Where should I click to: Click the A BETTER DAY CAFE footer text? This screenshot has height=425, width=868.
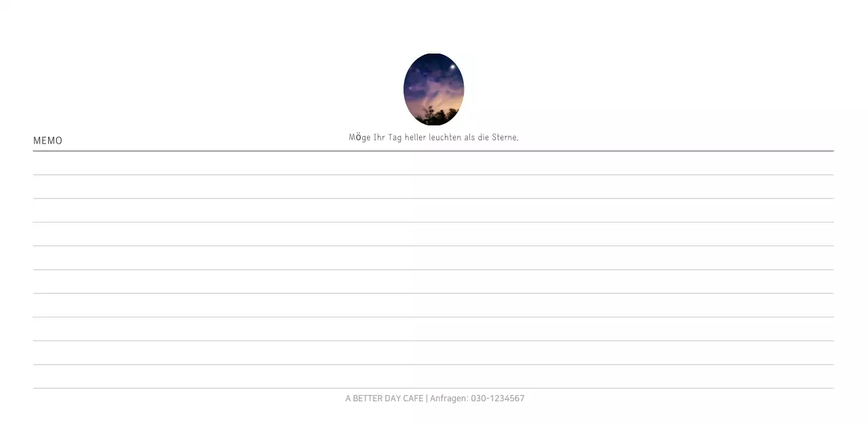pos(384,399)
